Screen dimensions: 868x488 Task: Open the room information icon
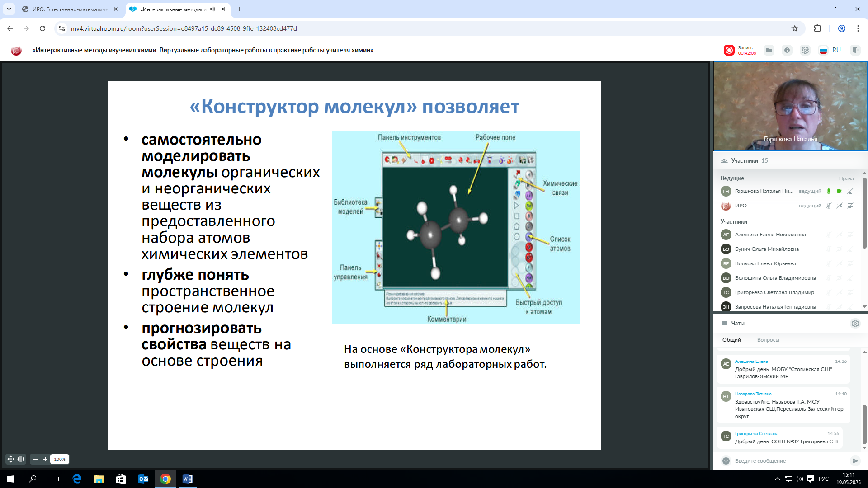point(787,50)
